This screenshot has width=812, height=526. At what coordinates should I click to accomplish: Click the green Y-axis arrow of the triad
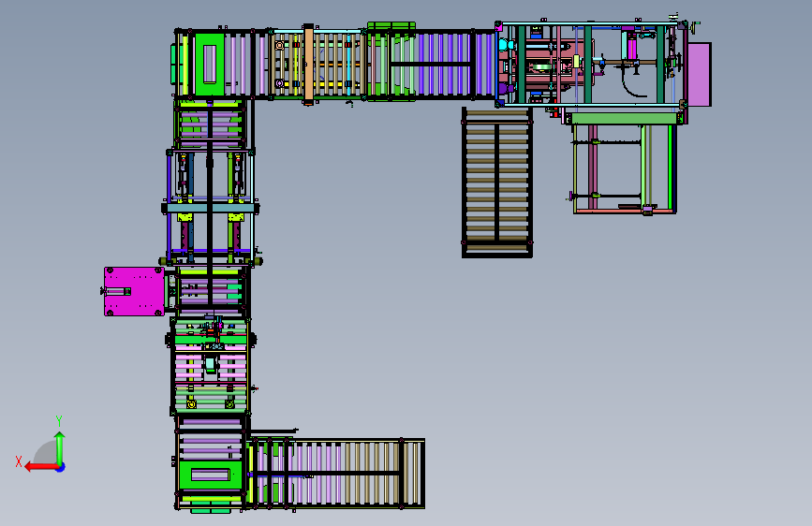tap(60, 447)
